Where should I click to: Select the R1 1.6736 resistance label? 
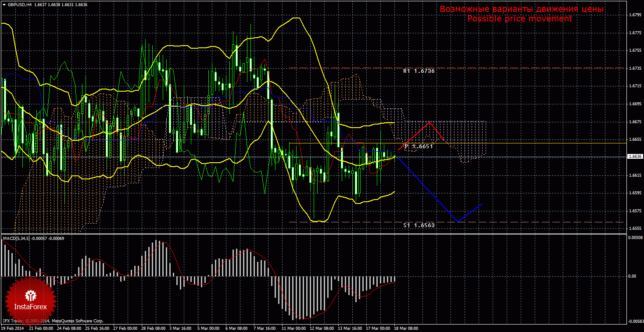[419, 71]
